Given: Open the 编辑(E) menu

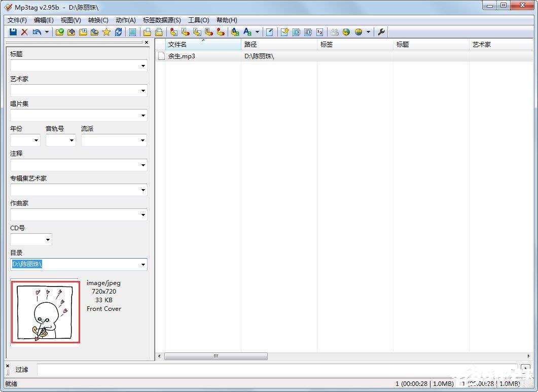Looking at the screenshot, I should pos(44,20).
